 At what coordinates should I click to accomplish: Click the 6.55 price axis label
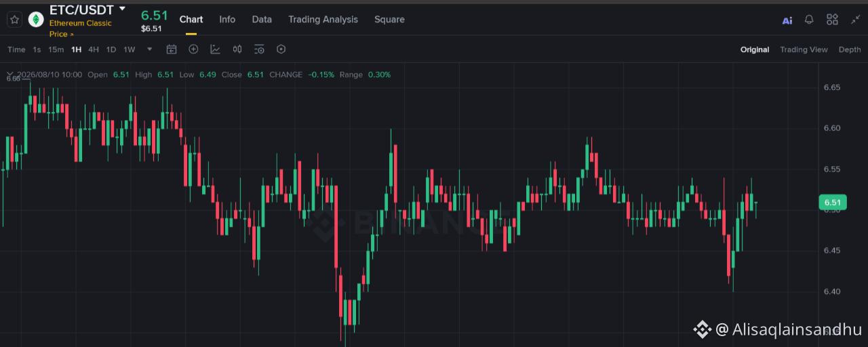click(832, 169)
